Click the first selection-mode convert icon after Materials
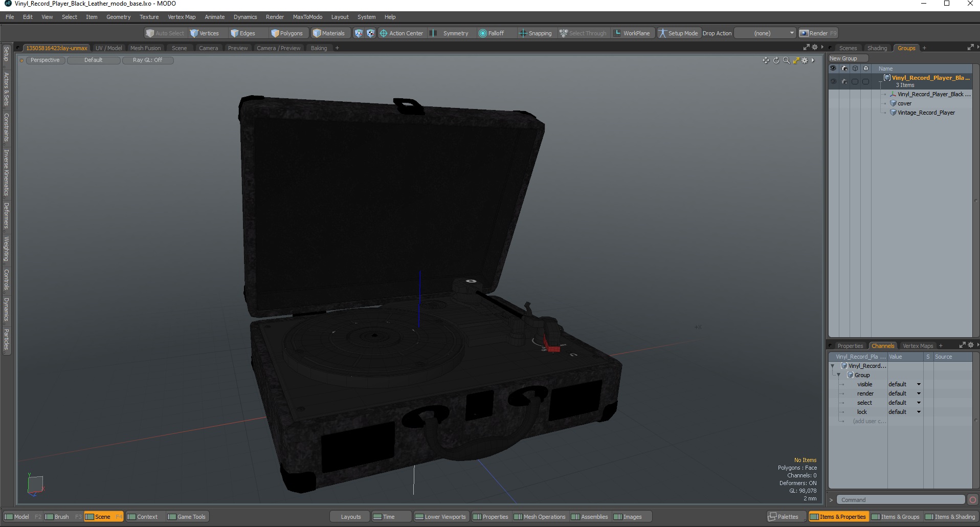980x527 pixels. coord(359,33)
